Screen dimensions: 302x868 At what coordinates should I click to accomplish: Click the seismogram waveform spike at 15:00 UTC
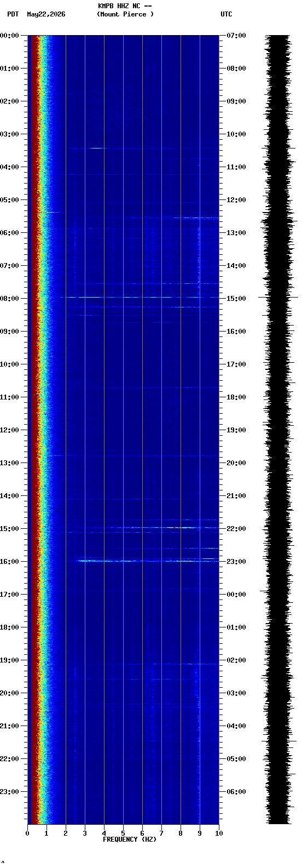[278, 297]
